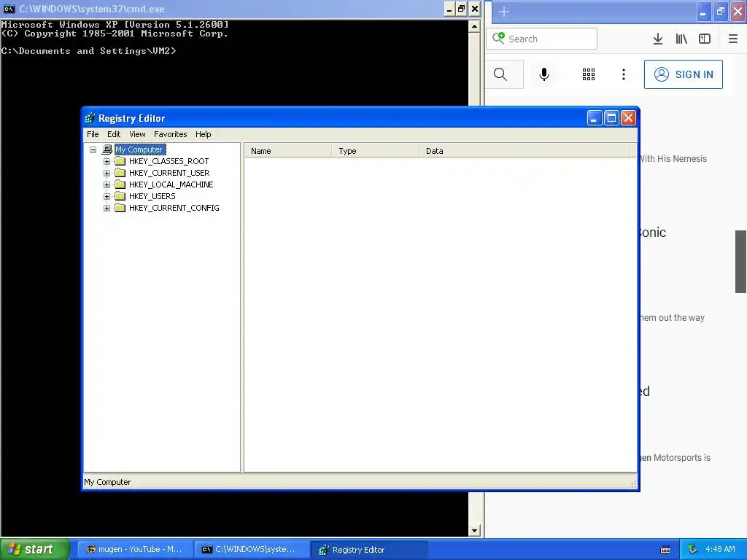Image resolution: width=747 pixels, height=560 pixels.
Task: Expand HKEY_CURRENT_USER key
Action: click(x=107, y=173)
